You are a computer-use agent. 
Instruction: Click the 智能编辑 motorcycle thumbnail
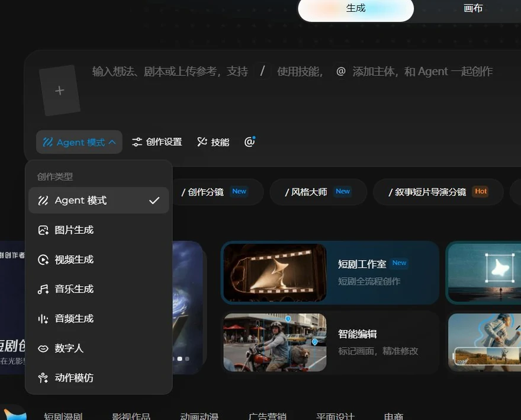pos(275,342)
